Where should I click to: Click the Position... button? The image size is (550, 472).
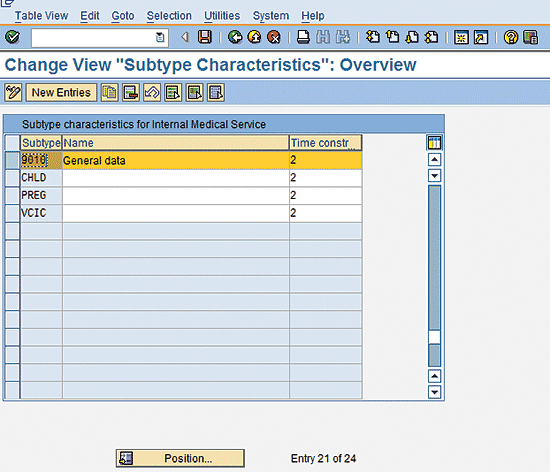click(x=180, y=458)
